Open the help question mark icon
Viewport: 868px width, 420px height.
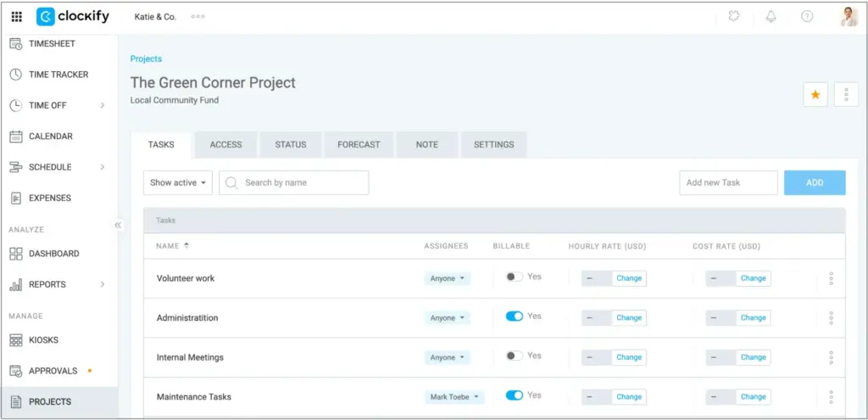pyautogui.click(x=807, y=17)
